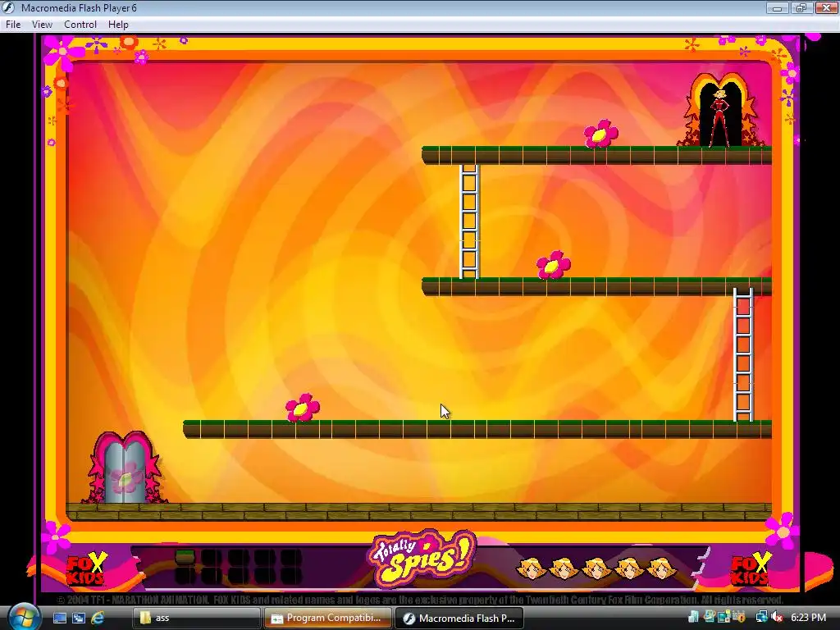Launch Internet Explorer from quick launch
840x630 pixels.
pyautogui.click(x=98, y=618)
